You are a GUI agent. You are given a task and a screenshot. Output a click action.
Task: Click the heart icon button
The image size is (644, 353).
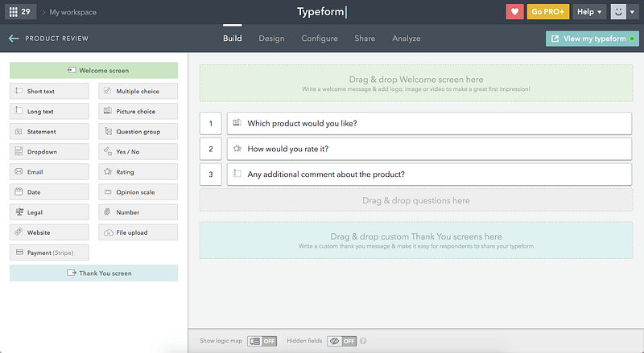(514, 12)
